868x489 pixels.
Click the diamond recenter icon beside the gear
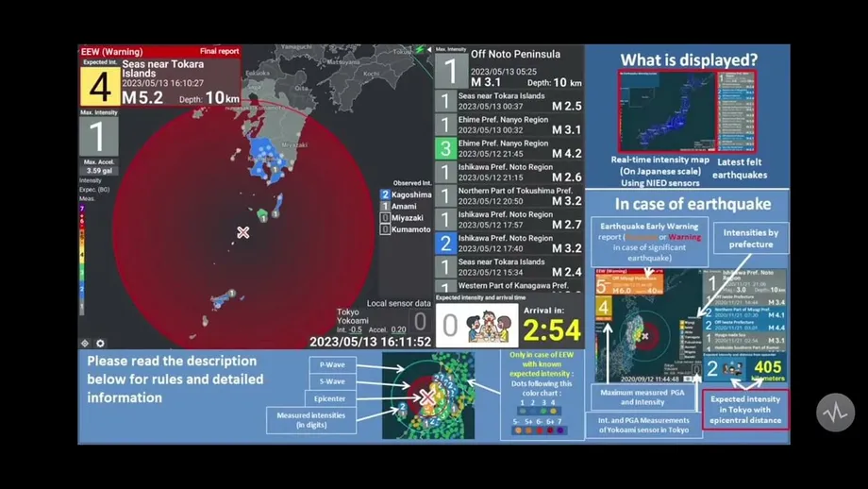(85, 344)
